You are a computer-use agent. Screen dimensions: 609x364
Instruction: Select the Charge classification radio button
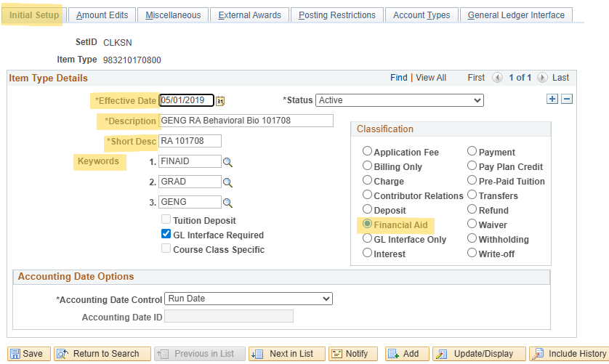368,181
